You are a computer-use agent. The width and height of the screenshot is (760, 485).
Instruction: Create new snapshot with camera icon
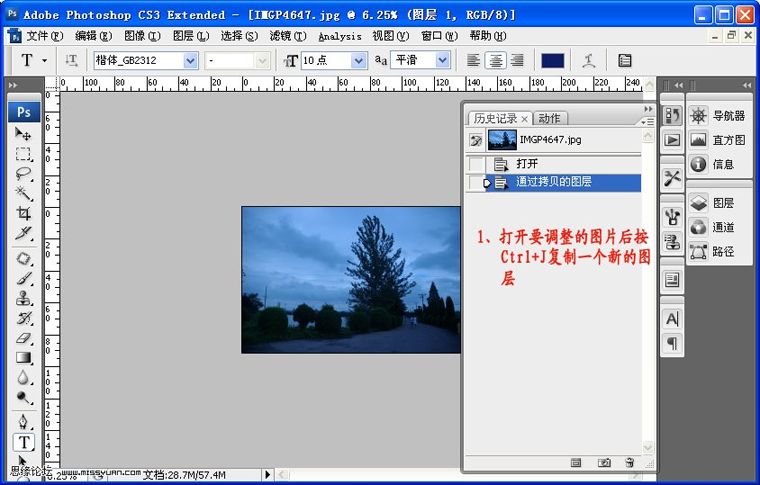(603, 462)
